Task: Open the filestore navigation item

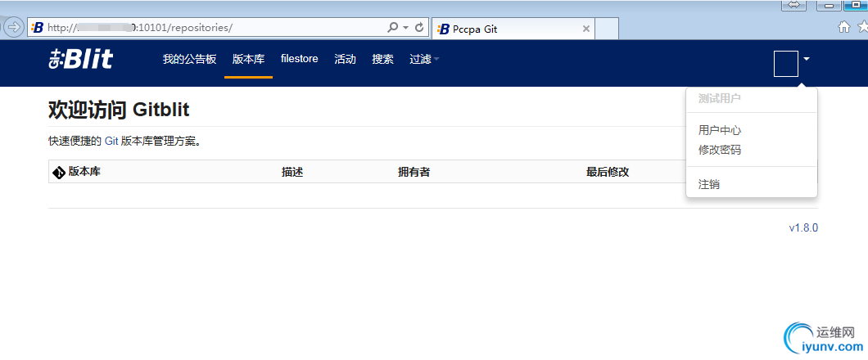Action: coord(300,59)
